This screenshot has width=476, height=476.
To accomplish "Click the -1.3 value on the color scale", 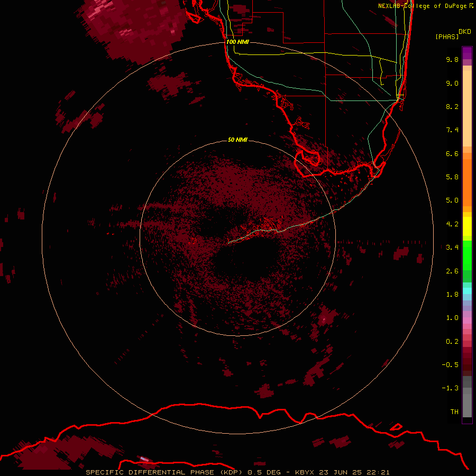I will pyautogui.click(x=450, y=388).
